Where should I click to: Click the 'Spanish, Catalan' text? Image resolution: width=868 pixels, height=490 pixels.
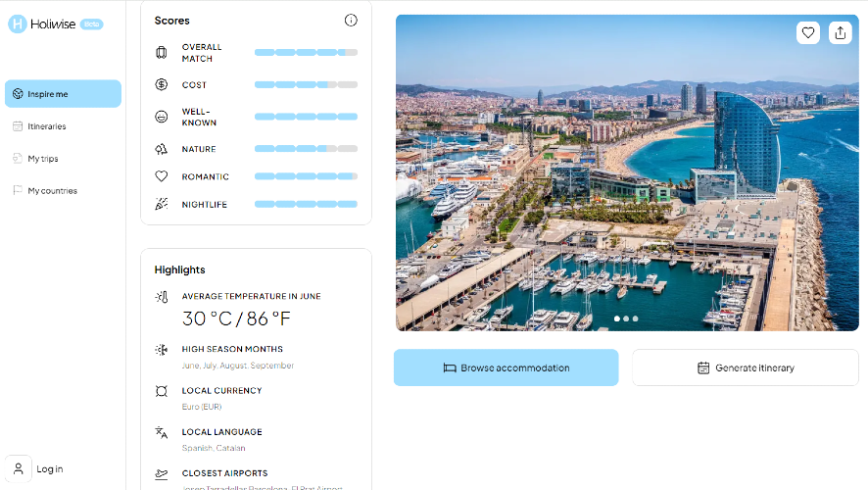tap(214, 448)
